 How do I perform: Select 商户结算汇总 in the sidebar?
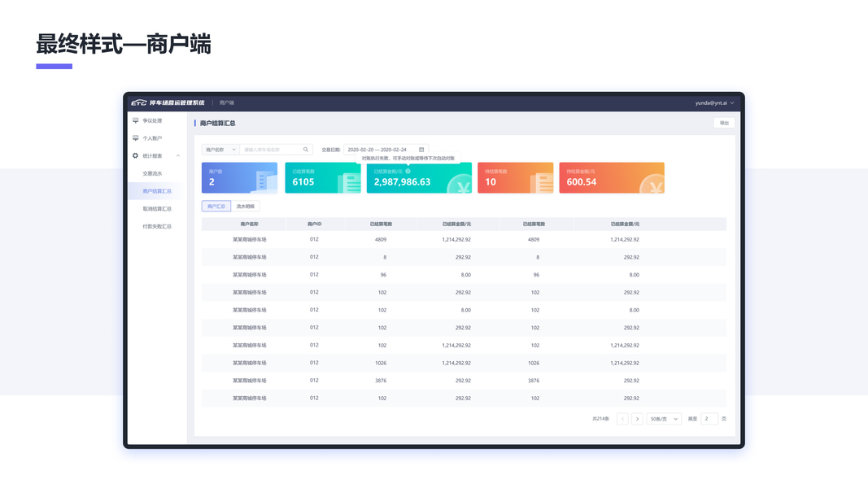tap(157, 191)
